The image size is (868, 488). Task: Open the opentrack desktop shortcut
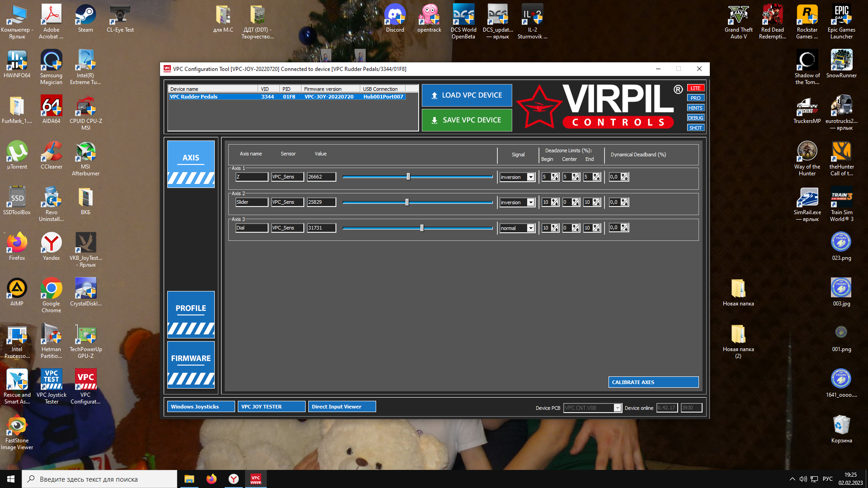click(x=429, y=19)
